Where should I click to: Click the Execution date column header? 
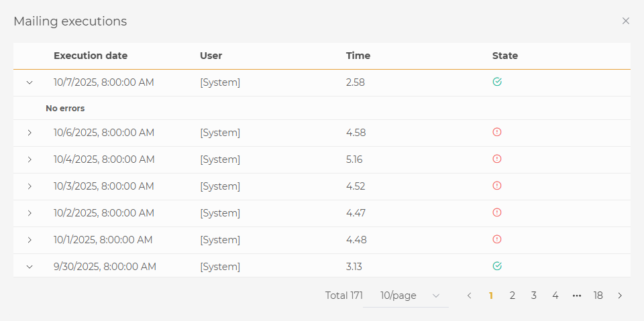point(91,56)
